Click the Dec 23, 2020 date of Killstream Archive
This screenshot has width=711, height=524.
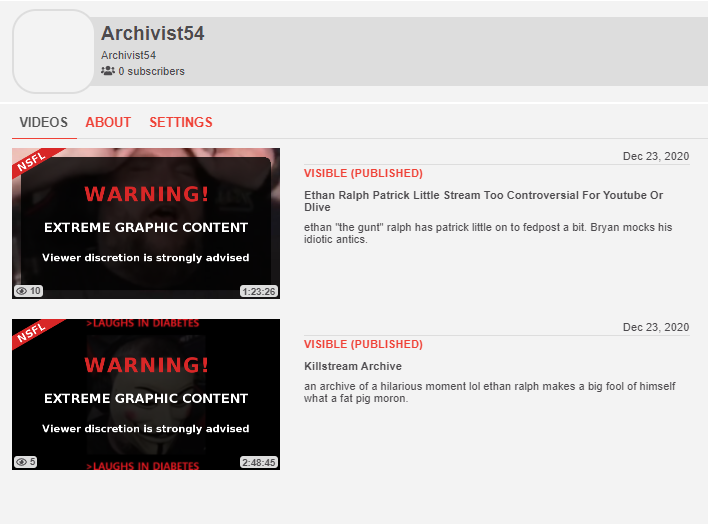coord(656,327)
